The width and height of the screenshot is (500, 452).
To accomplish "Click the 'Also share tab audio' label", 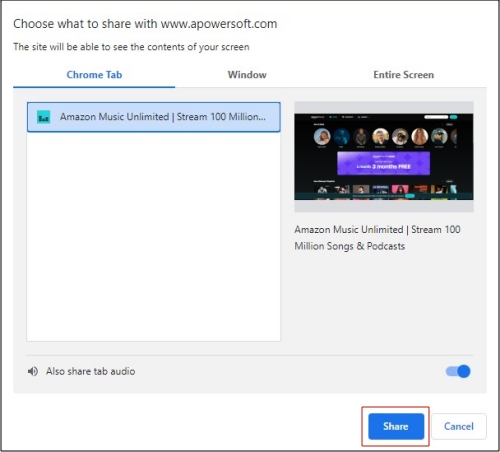I will [x=91, y=371].
